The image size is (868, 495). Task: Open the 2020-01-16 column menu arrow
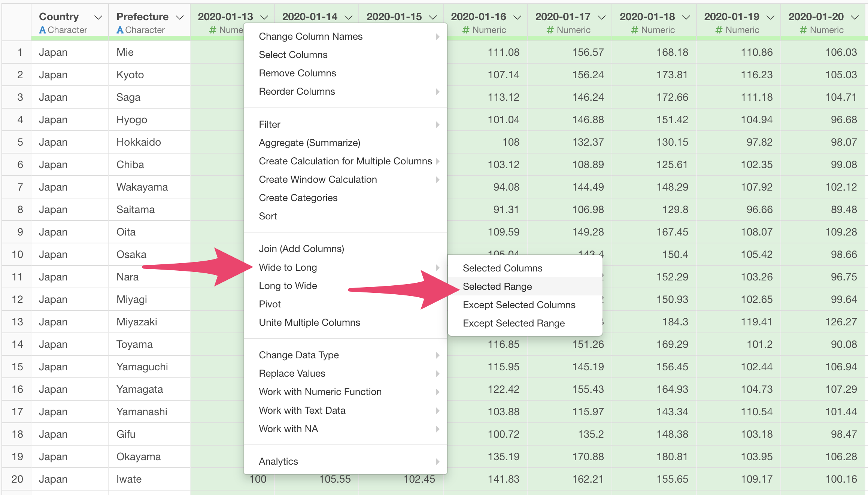tap(518, 18)
